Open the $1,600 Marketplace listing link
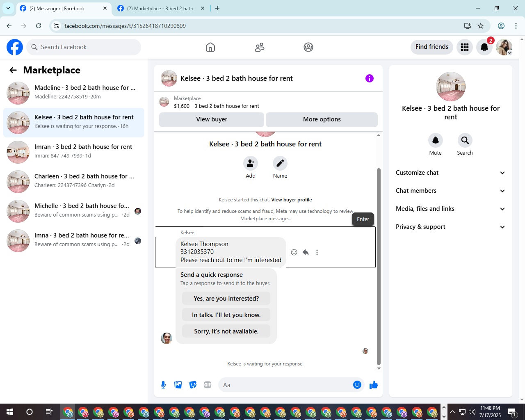This screenshot has height=420, width=525. tap(217, 106)
